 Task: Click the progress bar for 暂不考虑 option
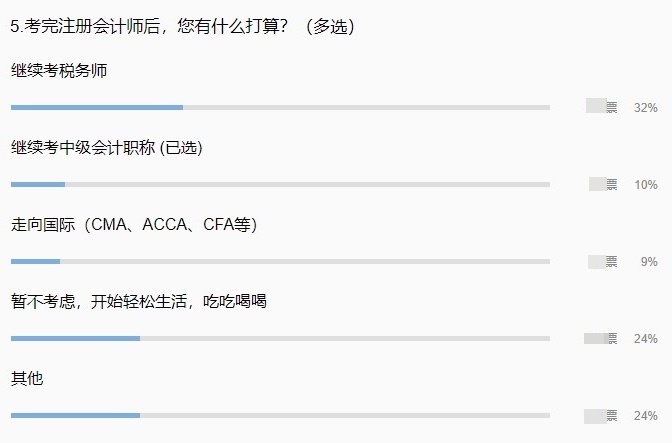[280, 338]
